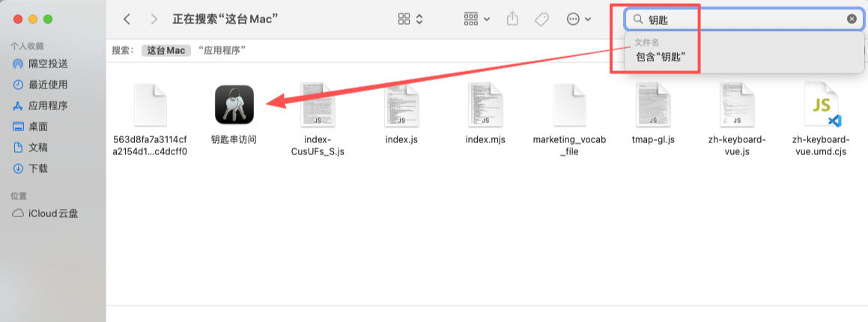
Task: Click the forward navigation arrow
Action: coord(154,19)
